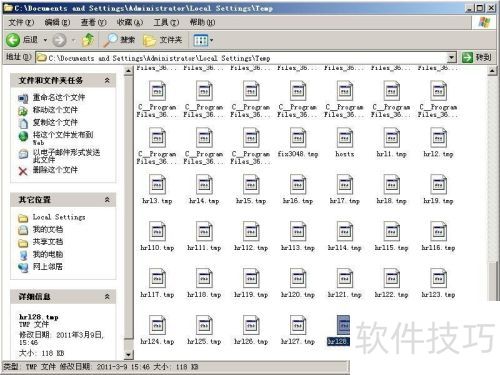The image size is (500, 375).
Task: Select the hrl6.tmp file icon
Action: tap(298, 184)
